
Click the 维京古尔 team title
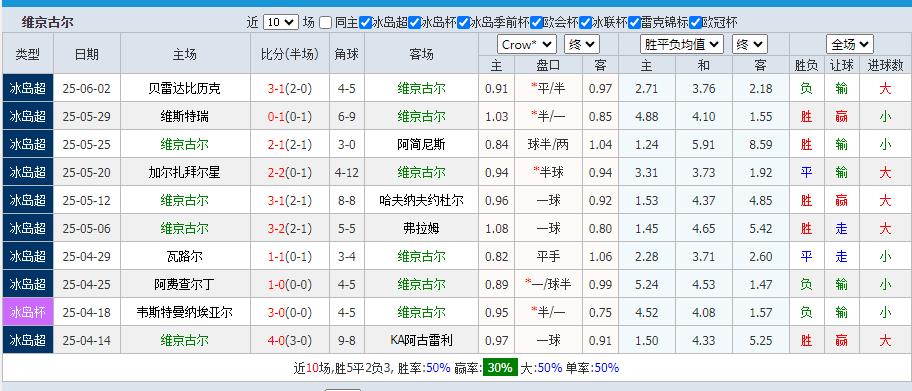click(47, 23)
